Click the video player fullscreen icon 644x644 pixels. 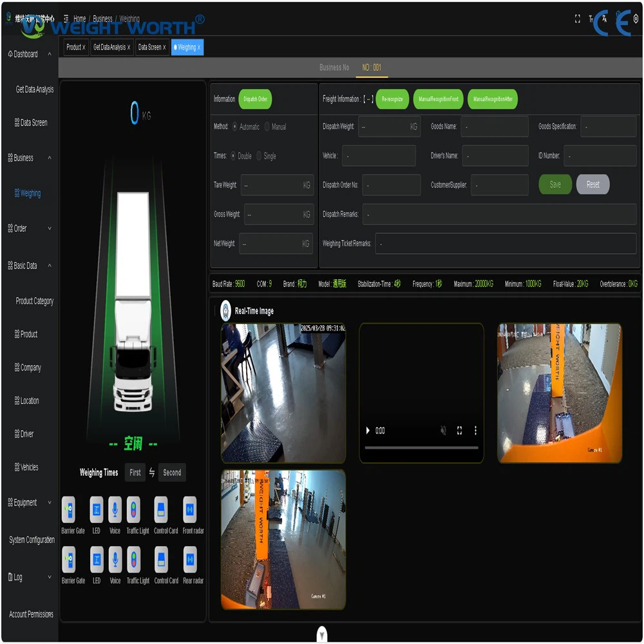459,430
